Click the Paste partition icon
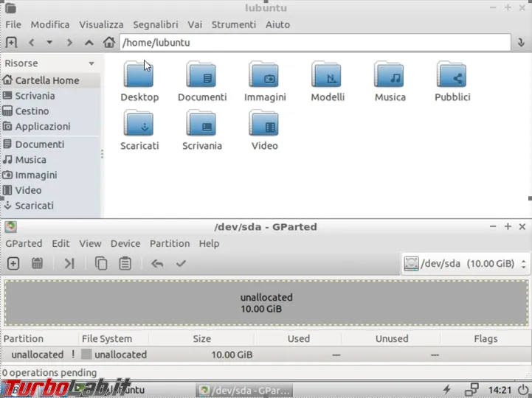Image resolution: width=532 pixels, height=398 pixels. pos(125,263)
